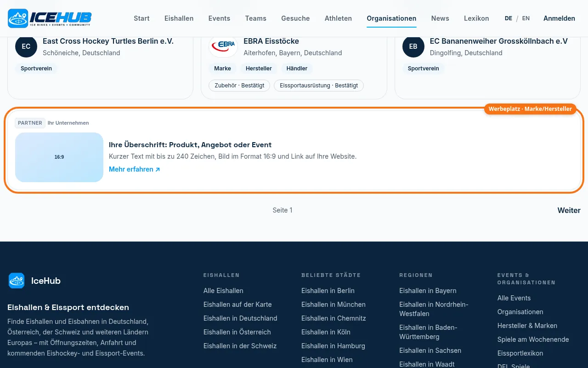Select the EC avatar of East Cross Hockey Turtles
The height and width of the screenshot is (368, 588).
[26, 46]
